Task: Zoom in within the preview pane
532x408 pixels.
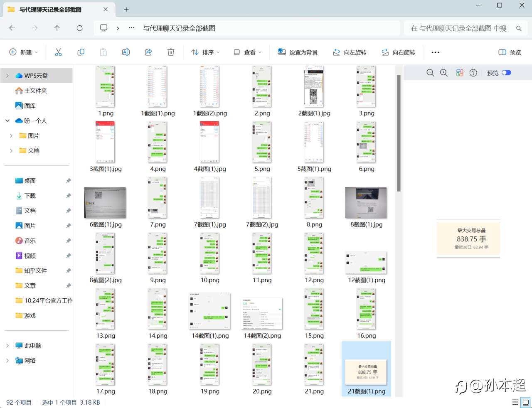Action: (x=444, y=73)
